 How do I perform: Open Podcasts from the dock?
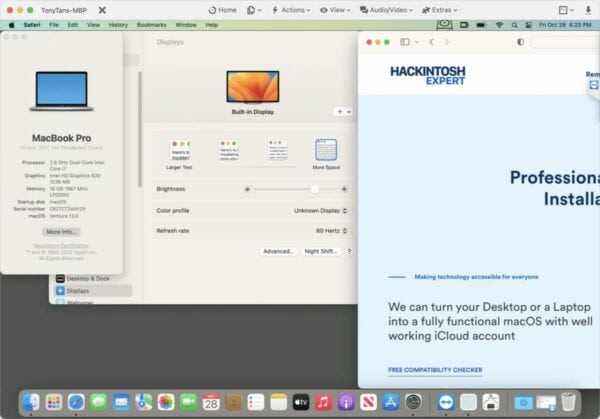[x=346, y=402]
